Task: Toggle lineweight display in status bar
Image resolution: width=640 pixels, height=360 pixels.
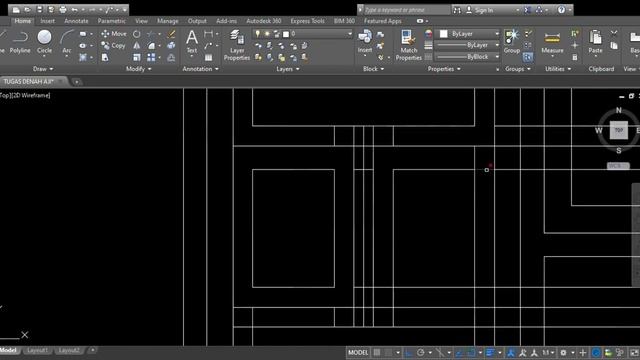Action: click(x=490, y=352)
